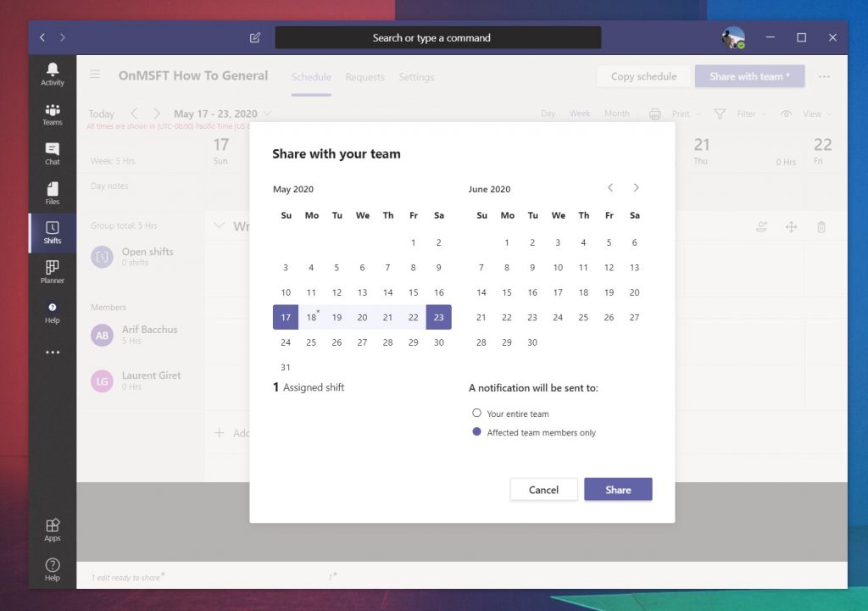Select Your entire team radio option
Screen dimensions: 868x611
click(476, 413)
